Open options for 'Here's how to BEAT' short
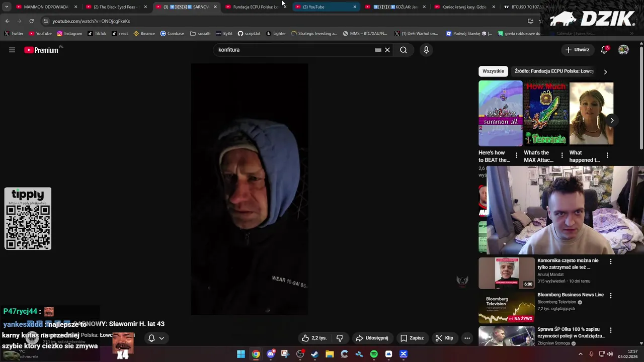 (x=516, y=155)
